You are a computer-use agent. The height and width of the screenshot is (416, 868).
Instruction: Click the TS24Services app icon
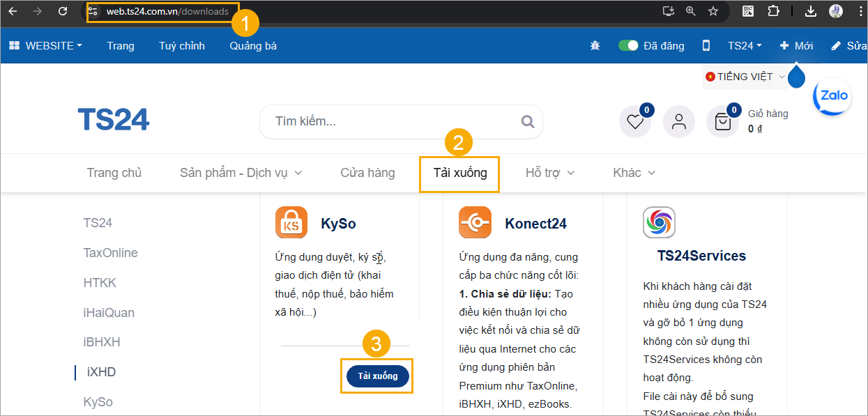pos(659,222)
